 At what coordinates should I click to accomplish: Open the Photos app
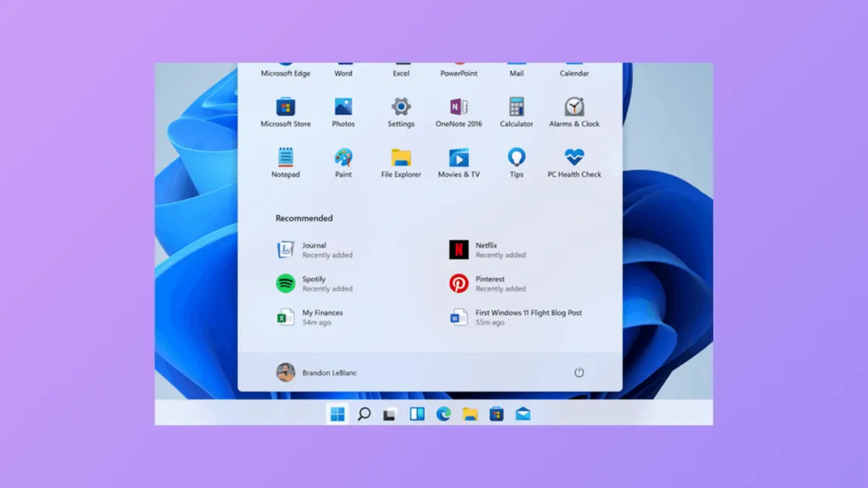pyautogui.click(x=343, y=112)
